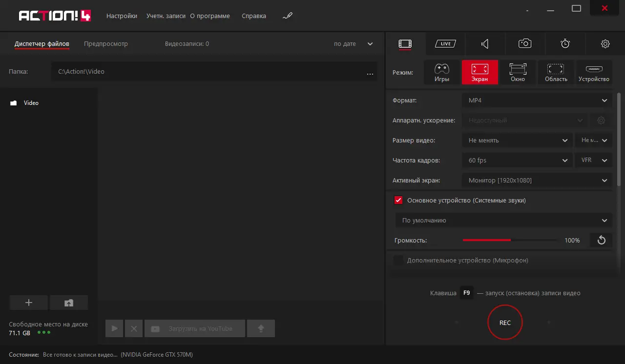625x364 pixels.
Task: Disable Основное устройство system sounds checkbox
Action: click(398, 200)
